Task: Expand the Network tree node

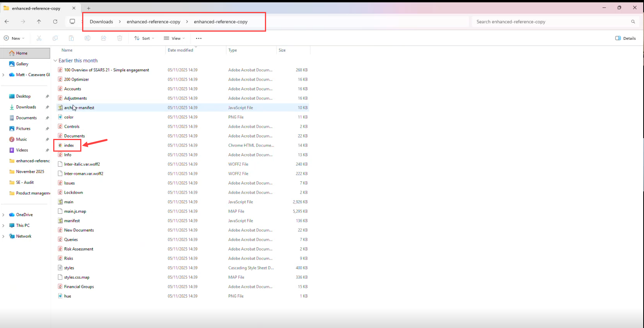Action: coord(3,236)
